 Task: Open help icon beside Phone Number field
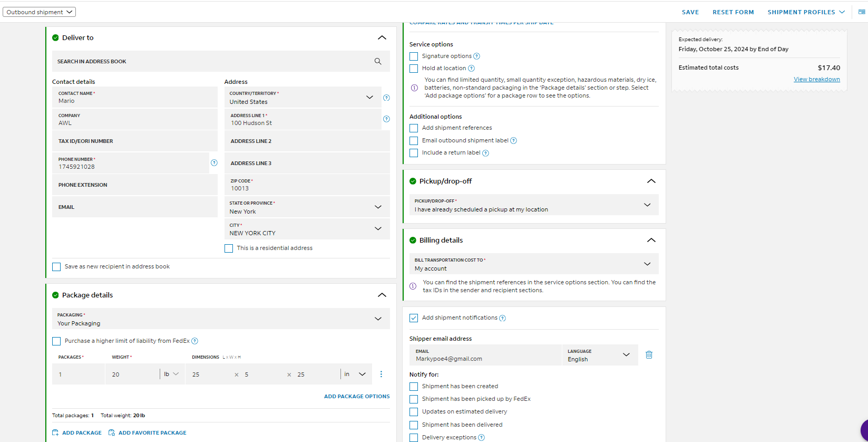(214, 163)
